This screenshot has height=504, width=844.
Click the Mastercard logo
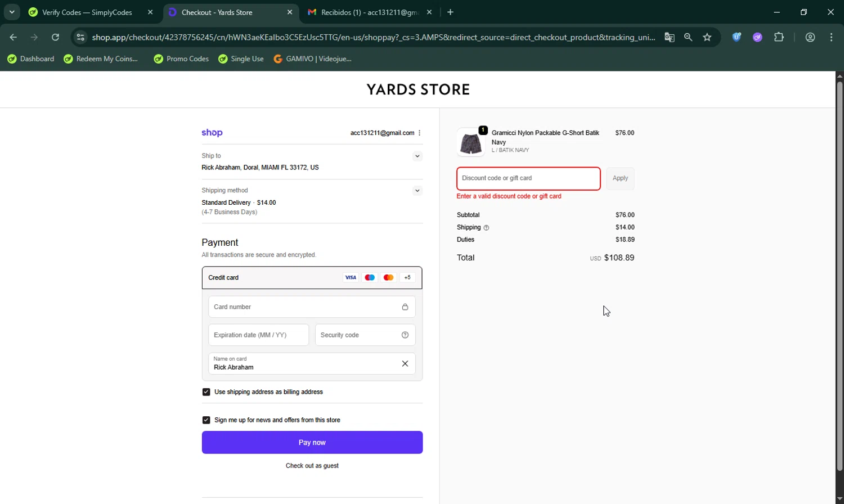[388, 277]
